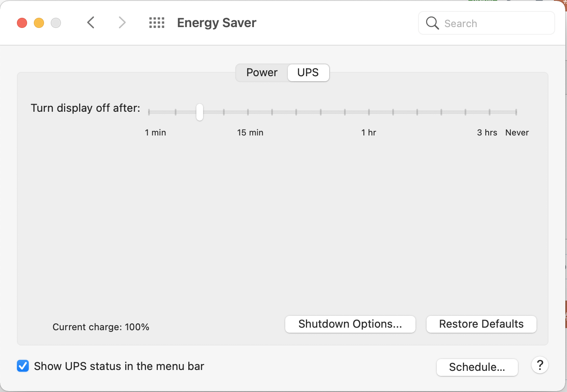Set display off slider to 15 min tick

click(x=248, y=112)
